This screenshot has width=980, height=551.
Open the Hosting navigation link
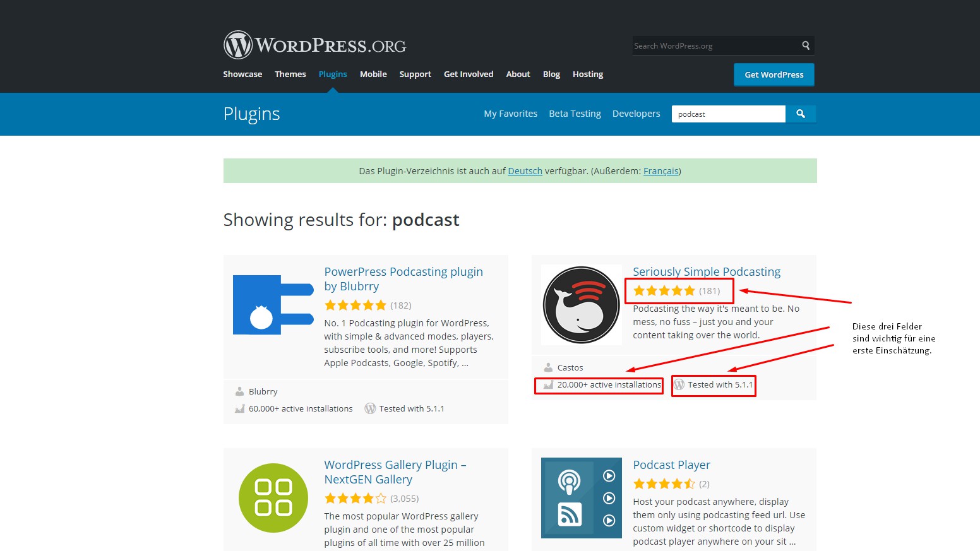coord(587,74)
